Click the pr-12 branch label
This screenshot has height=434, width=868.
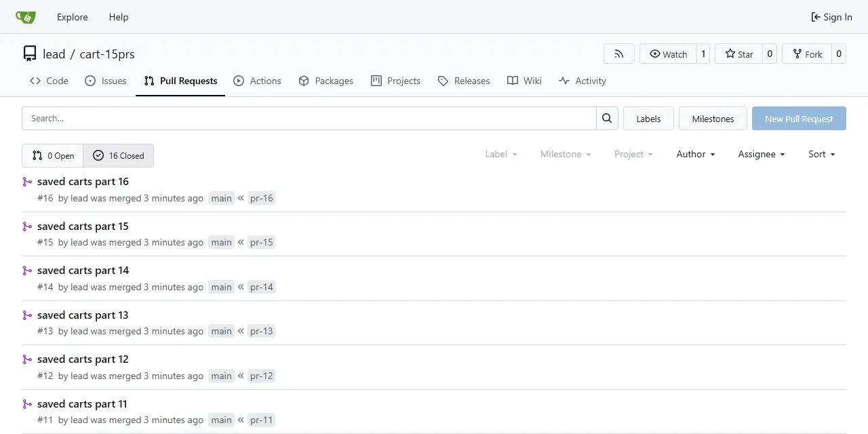pos(261,376)
